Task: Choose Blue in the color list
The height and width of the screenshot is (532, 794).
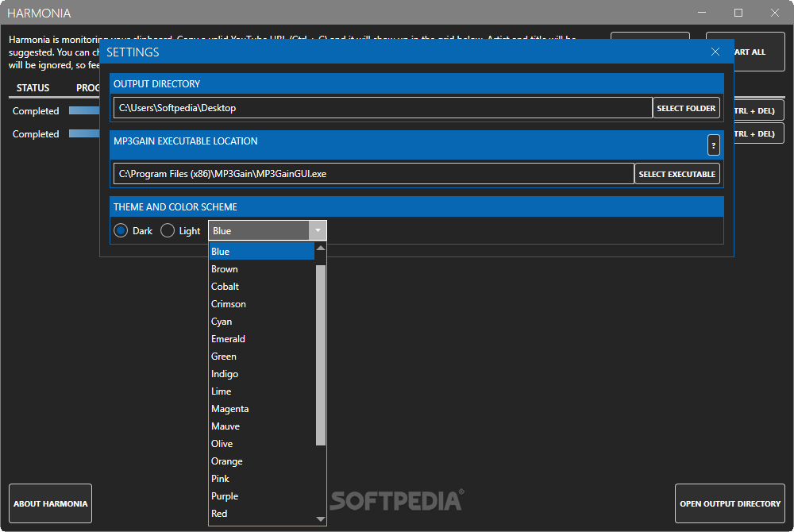Action: (x=262, y=252)
